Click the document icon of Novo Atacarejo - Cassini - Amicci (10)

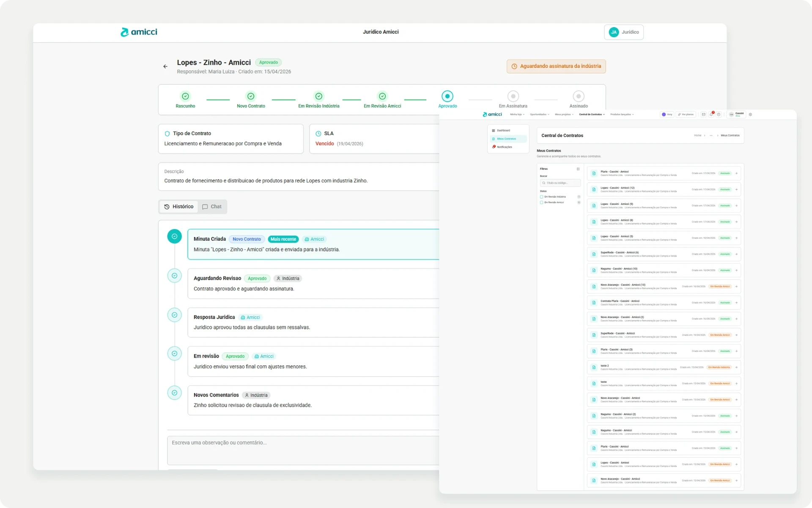click(x=594, y=287)
